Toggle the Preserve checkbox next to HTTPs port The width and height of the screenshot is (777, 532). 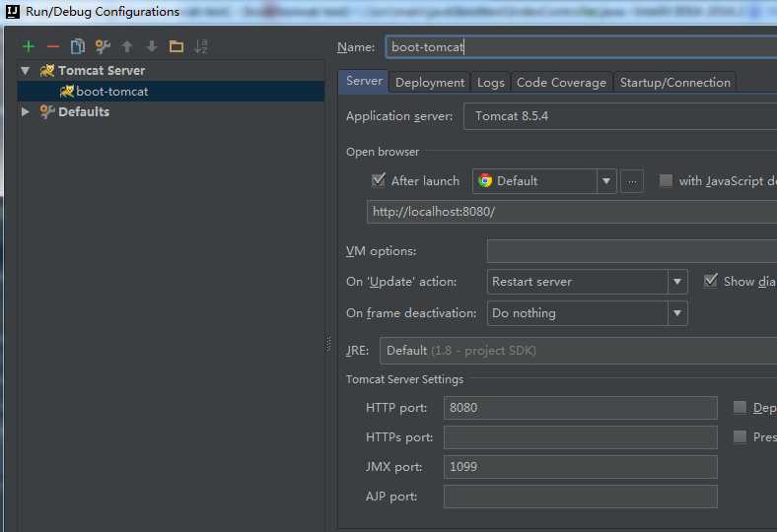coord(740,436)
